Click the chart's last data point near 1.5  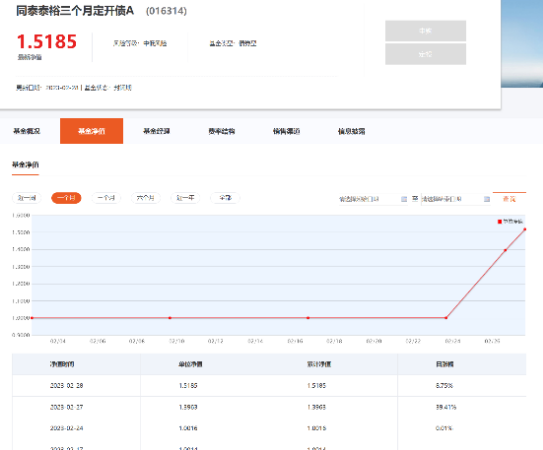click(x=525, y=229)
